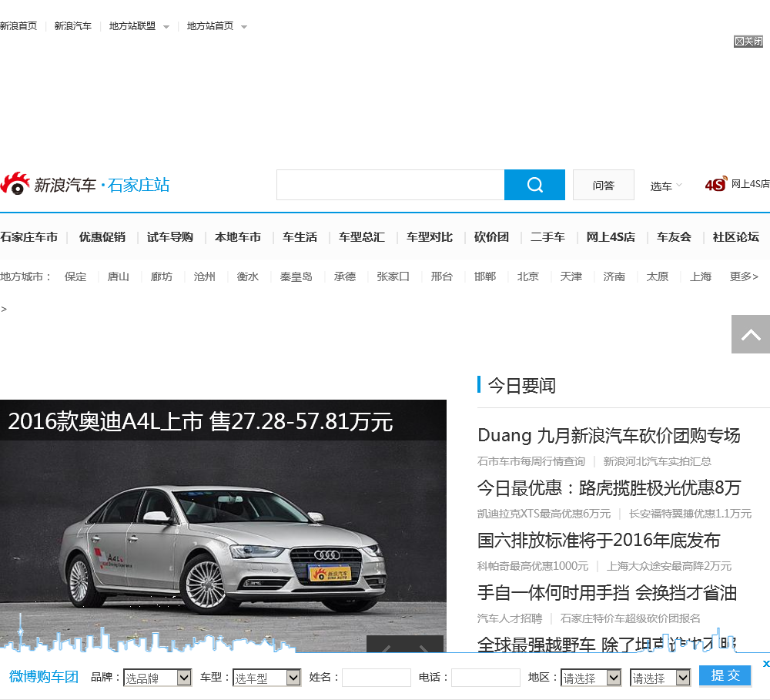Select city 天津

[x=571, y=276]
